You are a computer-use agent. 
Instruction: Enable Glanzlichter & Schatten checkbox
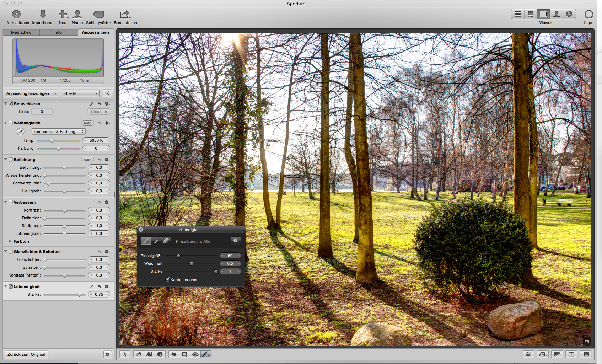[x=11, y=252]
